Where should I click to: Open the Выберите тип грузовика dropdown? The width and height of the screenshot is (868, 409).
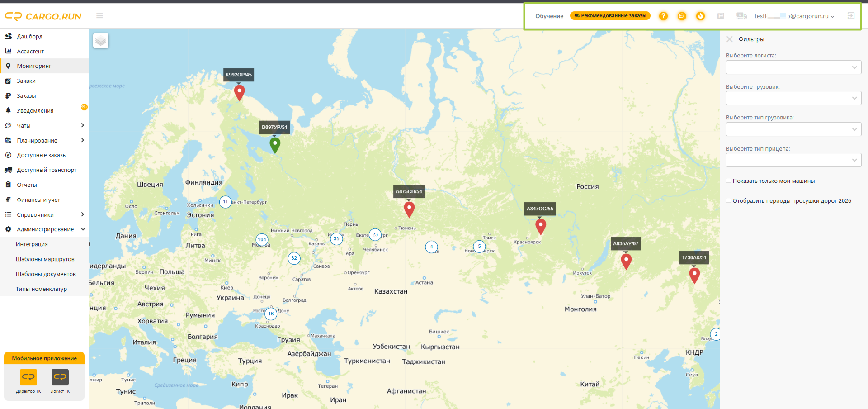[793, 129]
